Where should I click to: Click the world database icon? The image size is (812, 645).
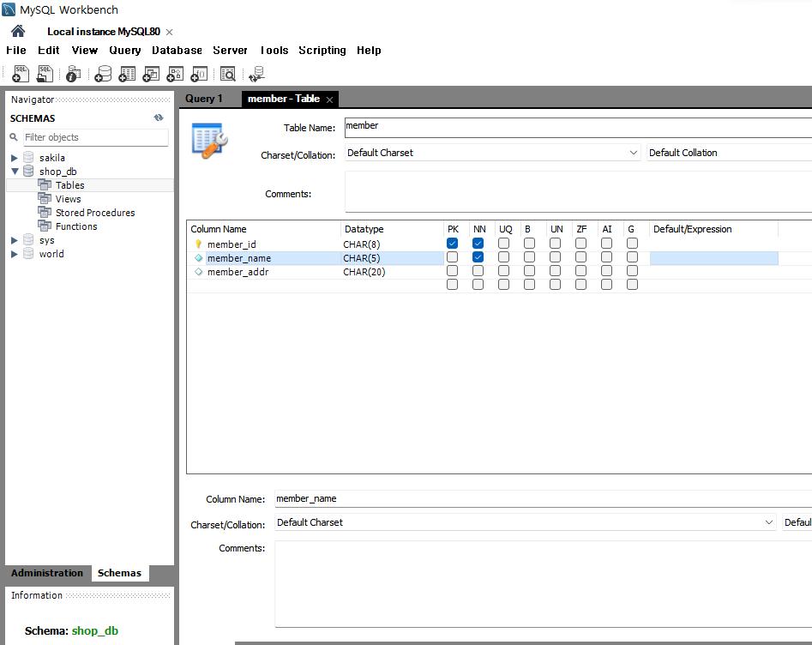pos(28,253)
